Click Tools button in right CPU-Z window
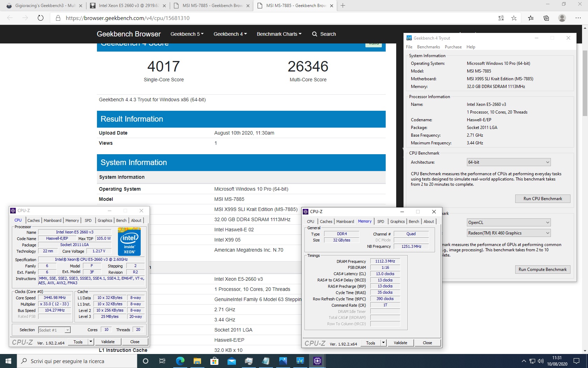The width and height of the screenshot is (588, 368). pyautogui.click(x=371, y=343)
